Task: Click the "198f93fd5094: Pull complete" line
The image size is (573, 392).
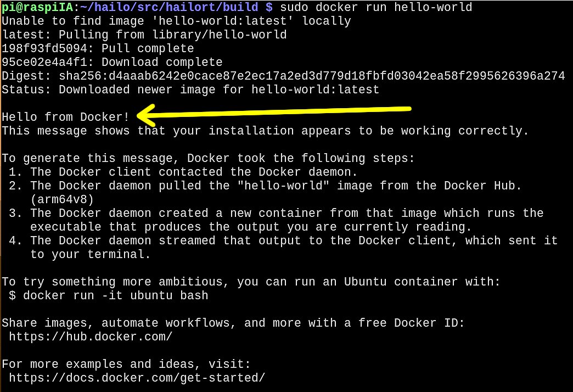Action: pos(98,48)
